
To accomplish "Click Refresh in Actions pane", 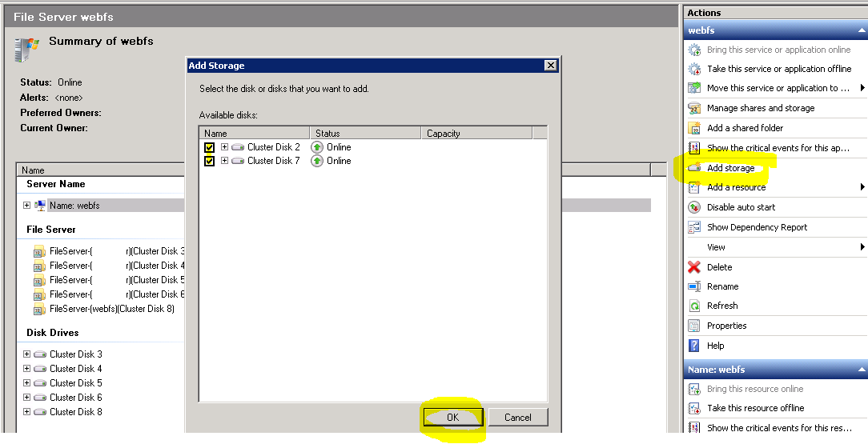I will pos(722,306).
